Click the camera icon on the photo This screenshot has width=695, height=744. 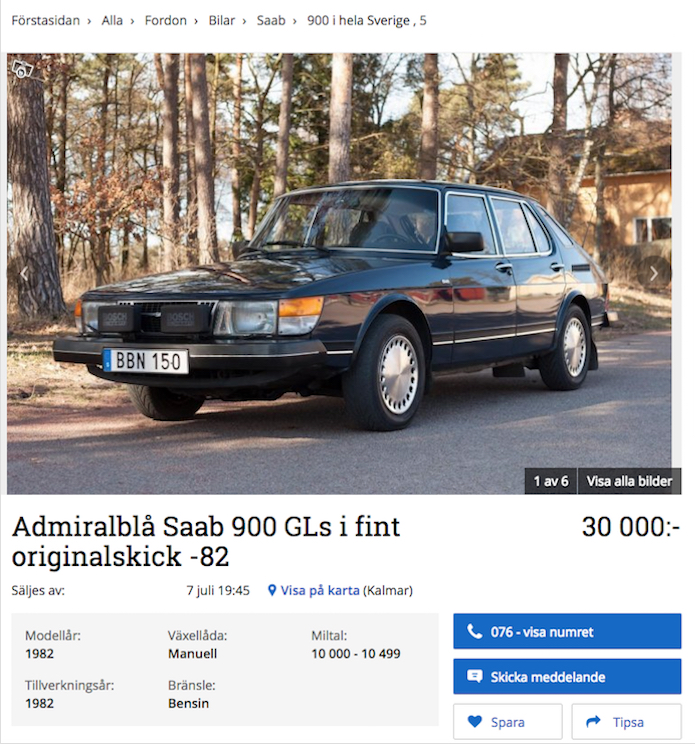pyautogui.click(x=23, y=69)
